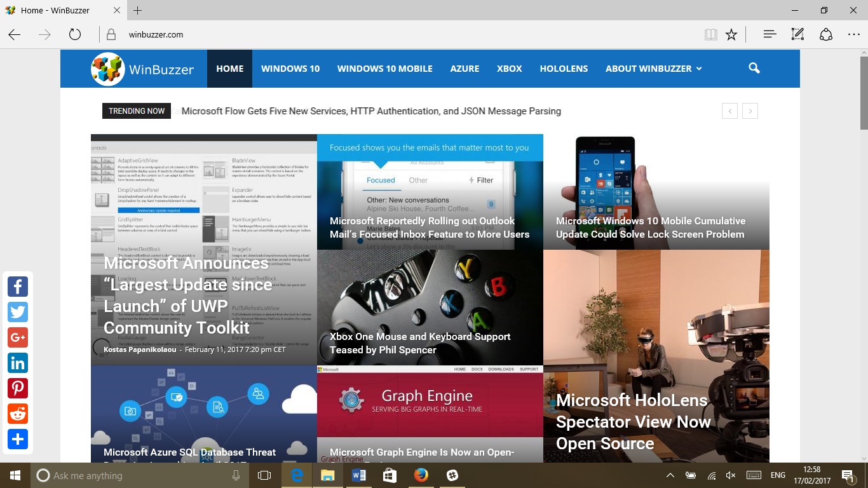Screen dimensions: 868x488
Task: Share on Google Plus sidebar icon
Action: tap(18, 337)
